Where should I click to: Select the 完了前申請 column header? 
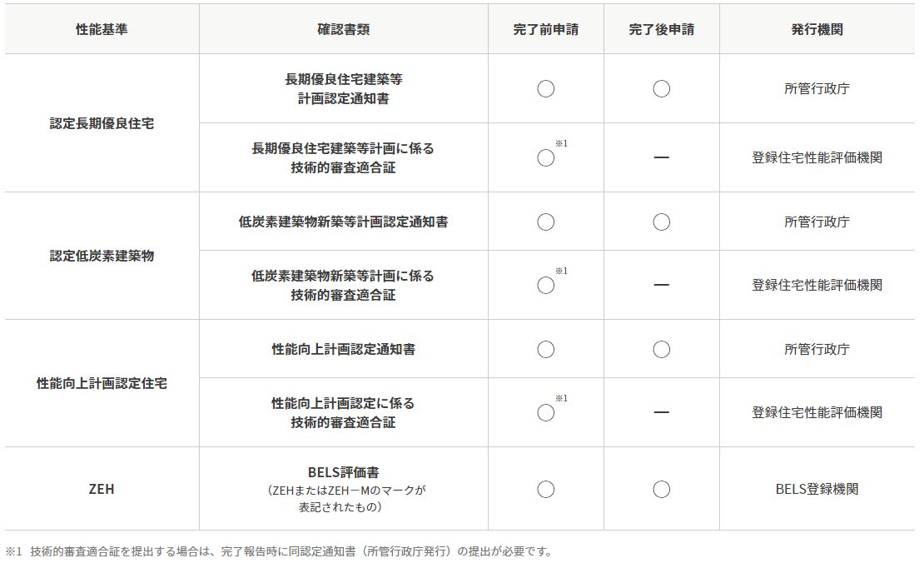click(546, 29)
